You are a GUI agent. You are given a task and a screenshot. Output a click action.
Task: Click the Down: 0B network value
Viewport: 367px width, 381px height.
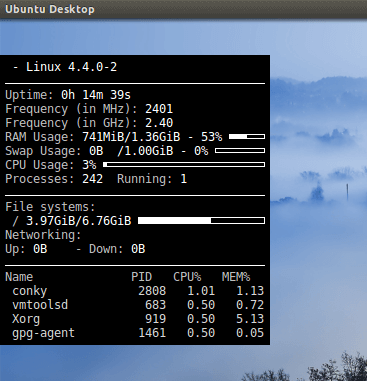[x=138, y=249]
